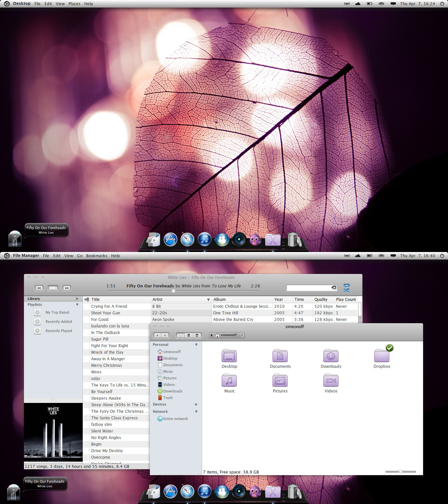The image size is (448, 504).
Task: Collapse the Personal sidebar section
Action: point(196,345)
